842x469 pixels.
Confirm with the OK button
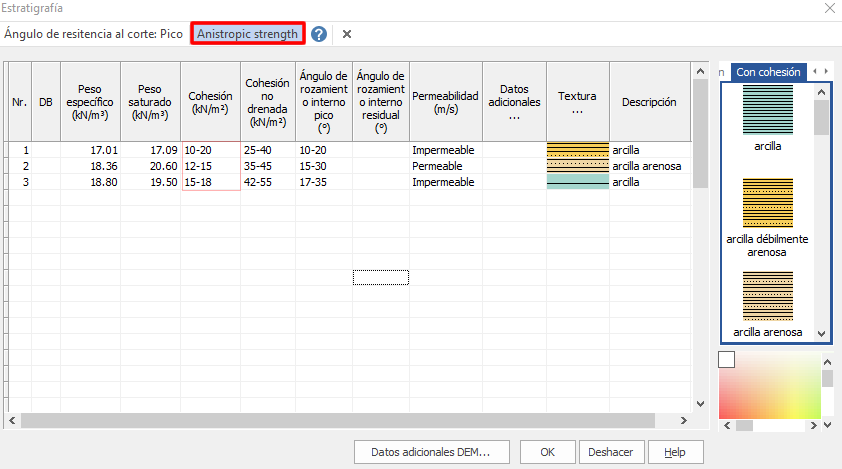coord(547,452)
